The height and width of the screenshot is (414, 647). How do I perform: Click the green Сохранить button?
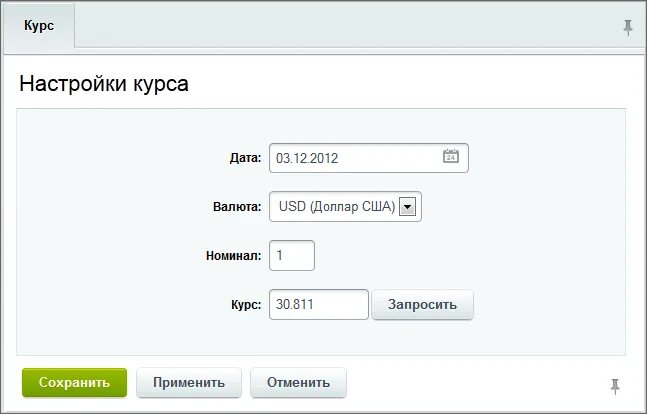tap(74, 383)
